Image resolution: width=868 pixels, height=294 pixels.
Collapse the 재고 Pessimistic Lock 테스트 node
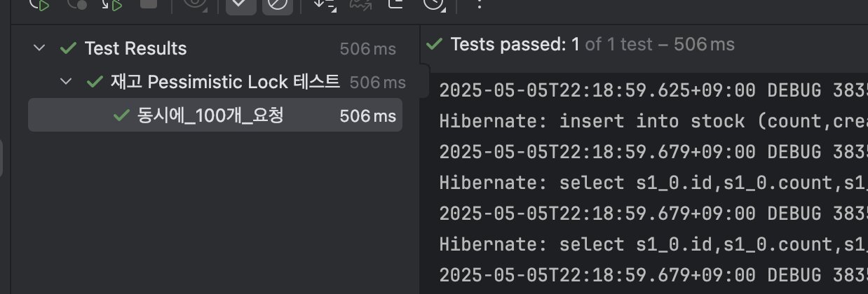66,82
